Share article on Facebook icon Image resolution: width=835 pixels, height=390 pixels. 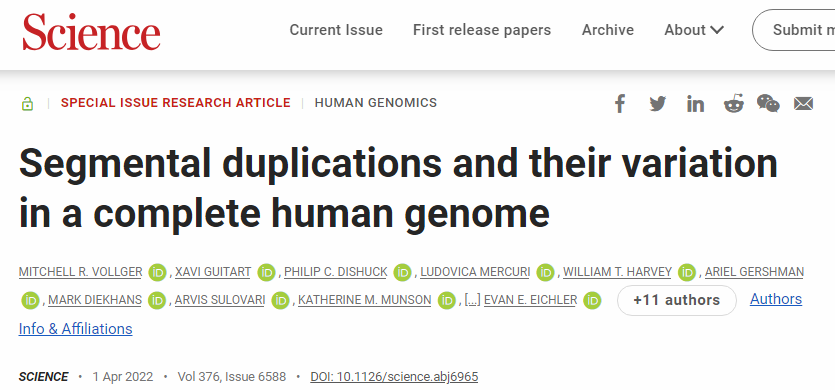point(619,103)
